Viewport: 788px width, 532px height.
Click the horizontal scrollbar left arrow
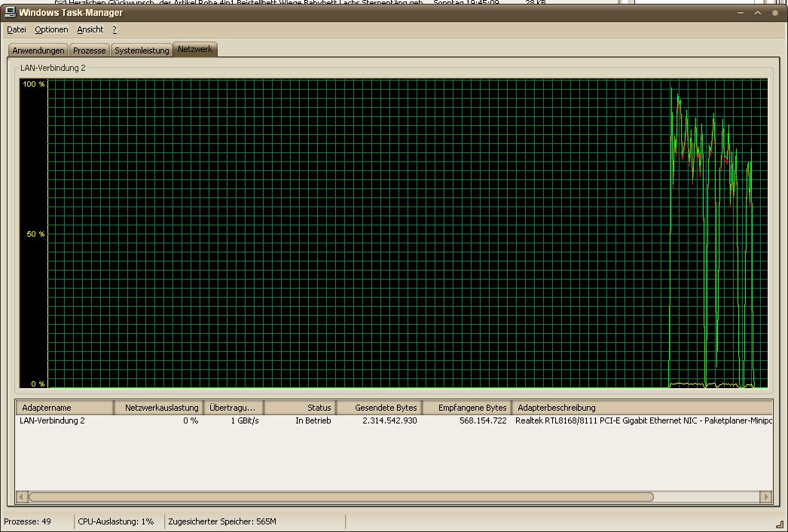click(x=22, y=497)
